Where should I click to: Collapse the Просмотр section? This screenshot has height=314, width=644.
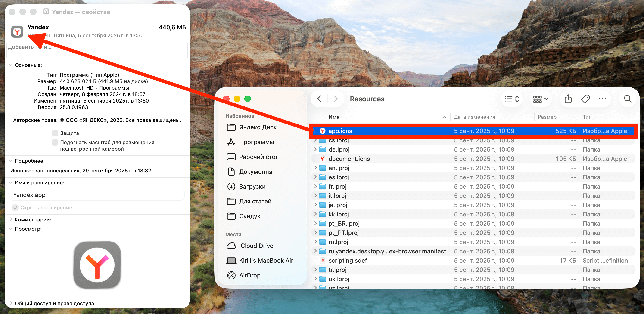click(10, 229)
